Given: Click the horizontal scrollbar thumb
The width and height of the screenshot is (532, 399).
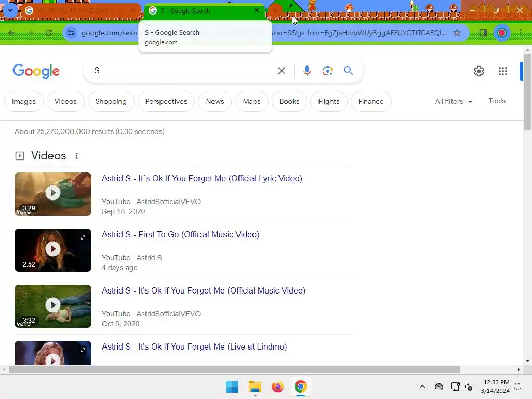Looking at the screenshot, I should pos(234,369).
